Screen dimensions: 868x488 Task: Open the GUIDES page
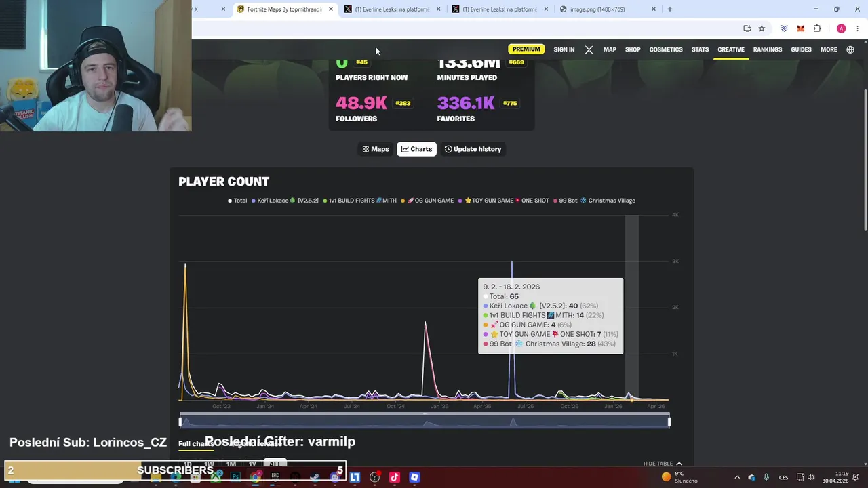[801, 49]
